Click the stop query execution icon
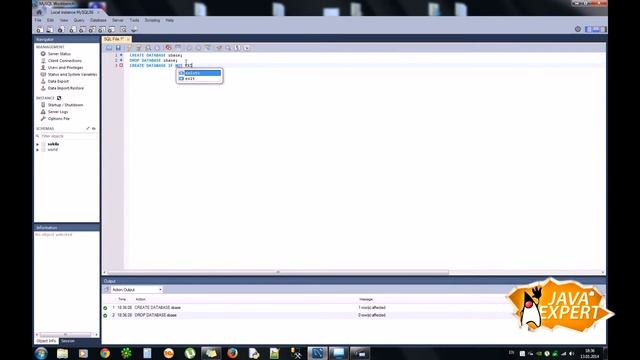Screen dimensions: 640x360 [158, 48]
